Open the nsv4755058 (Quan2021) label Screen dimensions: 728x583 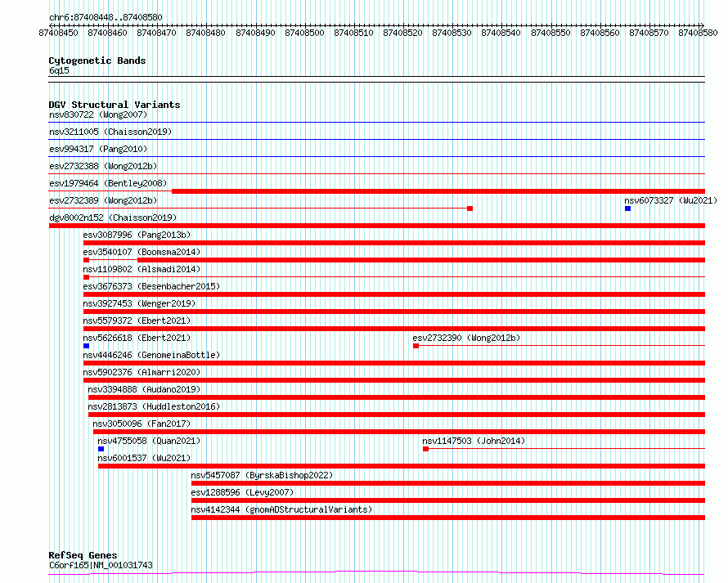(x=149, y=441)
